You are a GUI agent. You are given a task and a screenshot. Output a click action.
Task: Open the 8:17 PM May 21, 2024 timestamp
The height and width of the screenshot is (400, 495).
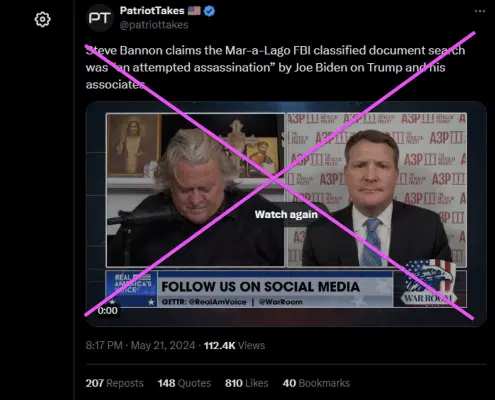140,345
